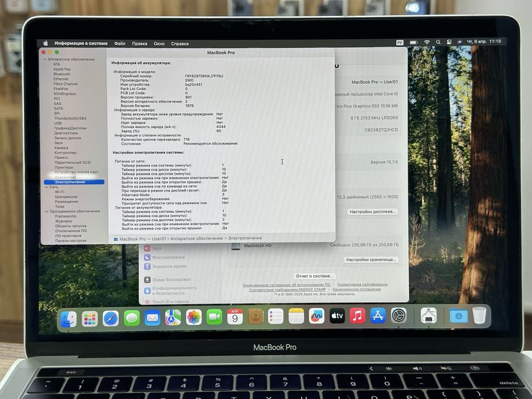Select Экранное время in the Settings sidebar
Image resolution: width=532 pixels, height=399 pixels.
[165, 266]
